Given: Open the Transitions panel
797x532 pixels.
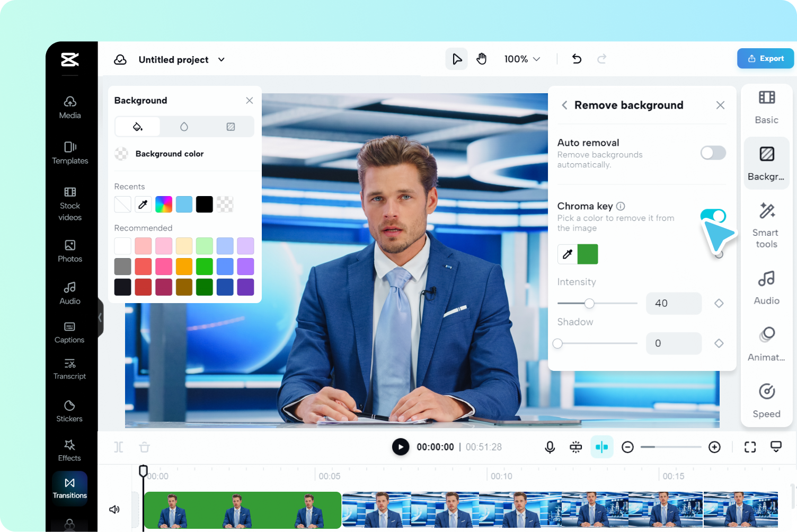Looking at the screenshot, I should (69, 487).
